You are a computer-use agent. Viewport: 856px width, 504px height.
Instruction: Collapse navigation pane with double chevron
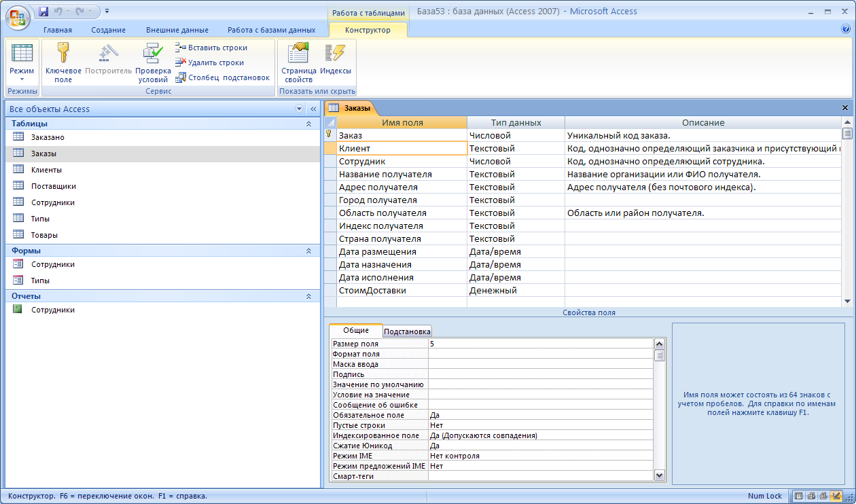coord(313,109)
